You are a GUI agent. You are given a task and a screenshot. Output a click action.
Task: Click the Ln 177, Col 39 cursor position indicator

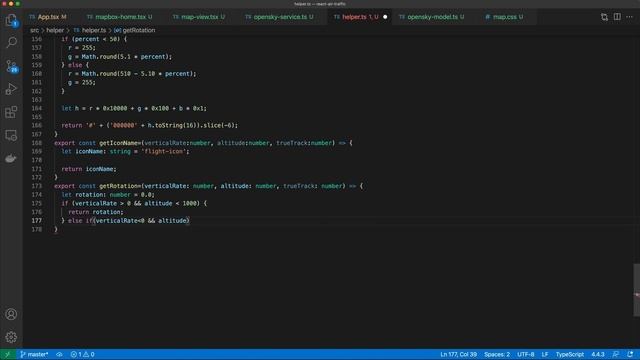(x=458, y=354)
